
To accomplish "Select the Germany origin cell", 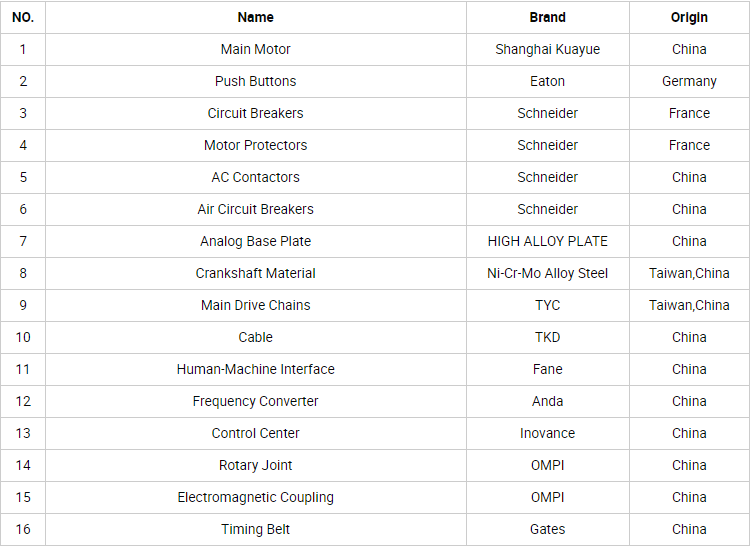I will [689, 82].
